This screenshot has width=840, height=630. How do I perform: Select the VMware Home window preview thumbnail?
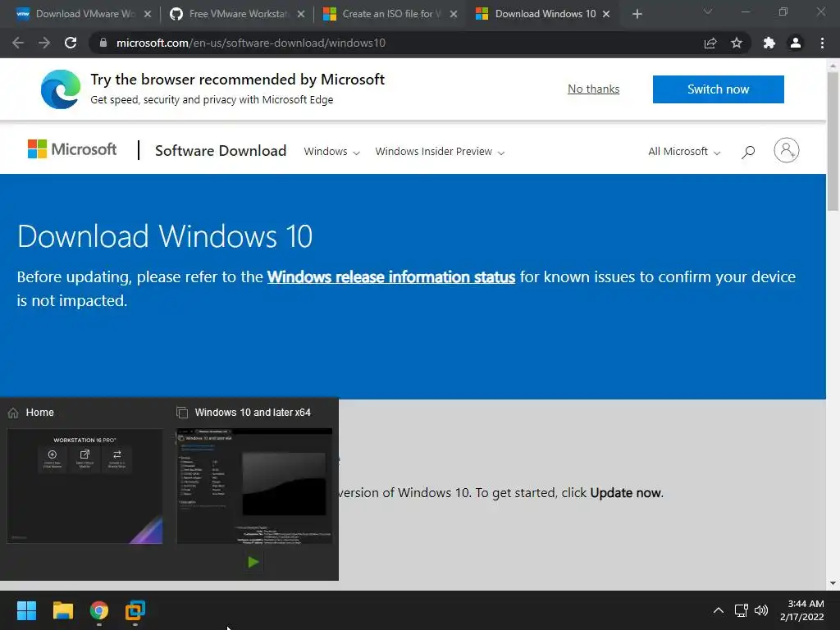(x=84, y=486)
